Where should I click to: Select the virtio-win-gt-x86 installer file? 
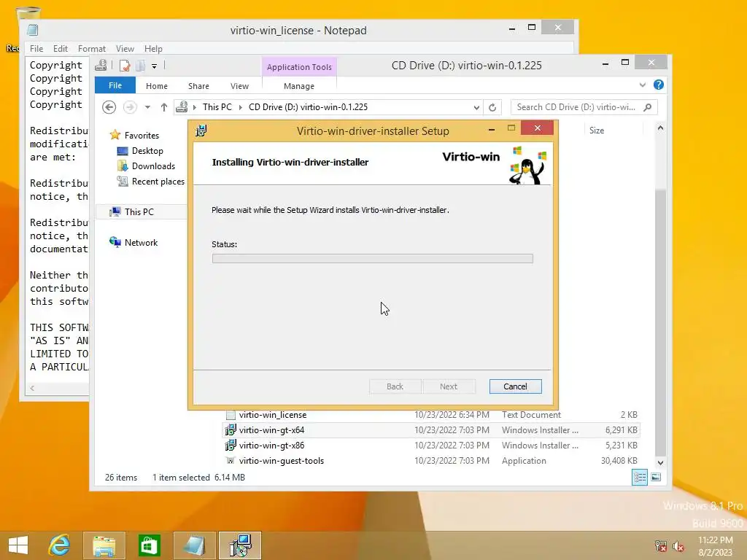(271, 446)
